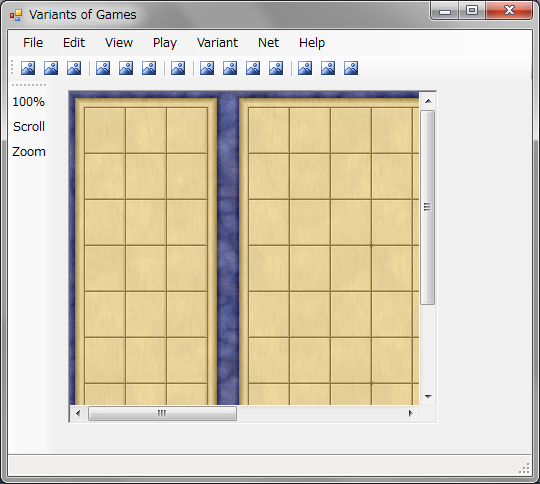Select the 100% zoom option
Image resolution: width=540 pixels, height=484 pixels.
coord(29,102)
